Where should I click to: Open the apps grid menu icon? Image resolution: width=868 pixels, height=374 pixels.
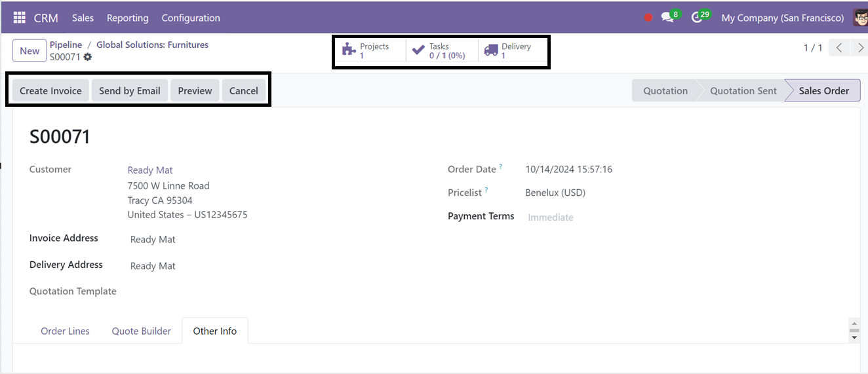(20, 18)
